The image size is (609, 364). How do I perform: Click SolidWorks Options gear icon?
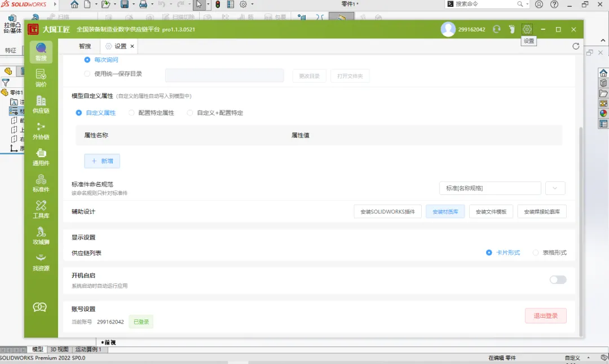click(x=243, y=5)
